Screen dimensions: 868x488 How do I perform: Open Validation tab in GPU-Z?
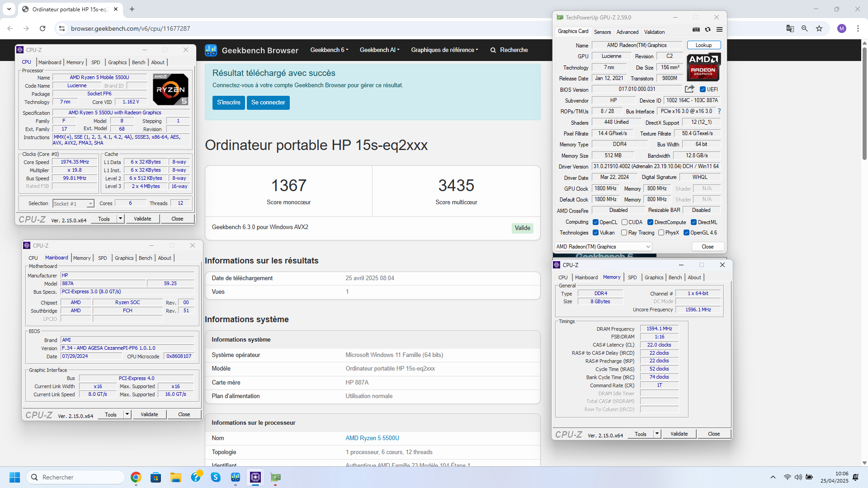[x=654, y=32]
